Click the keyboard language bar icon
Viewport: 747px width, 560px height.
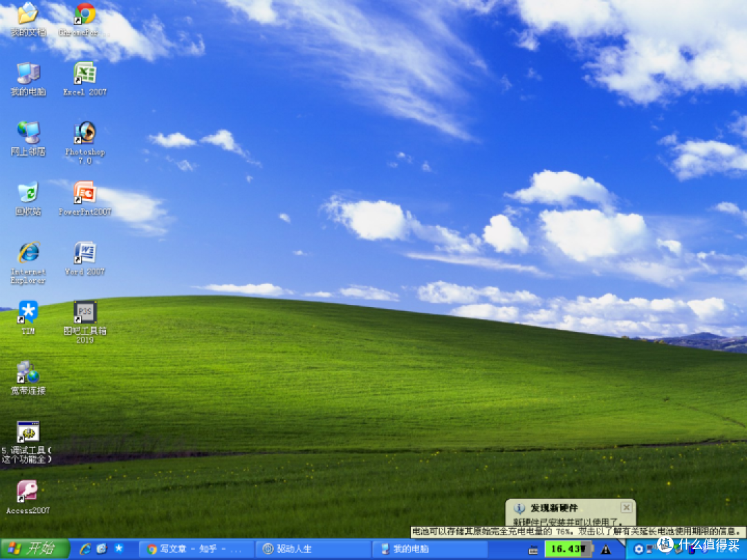(x=533, y=550)
